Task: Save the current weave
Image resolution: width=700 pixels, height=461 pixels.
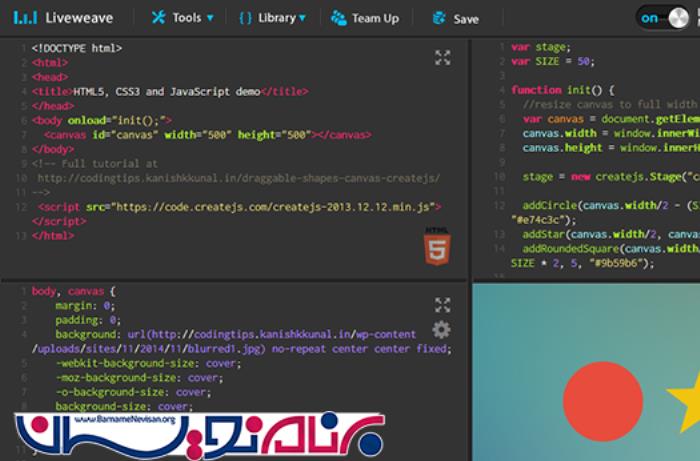Action: pyautogui.click(x=456, y=19)
